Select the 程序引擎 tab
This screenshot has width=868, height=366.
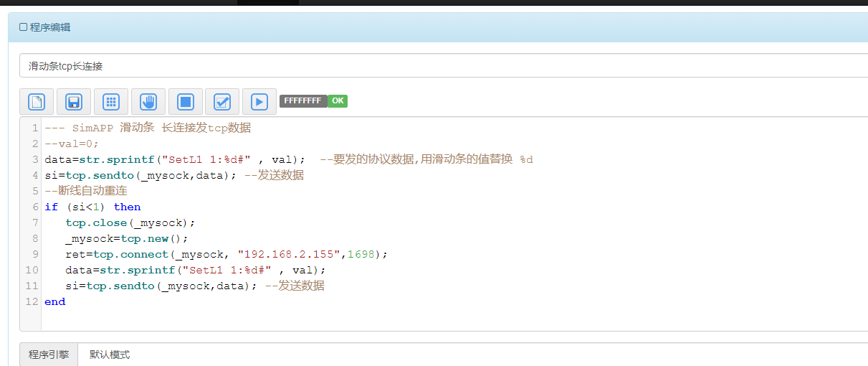[x=49, y=355]
